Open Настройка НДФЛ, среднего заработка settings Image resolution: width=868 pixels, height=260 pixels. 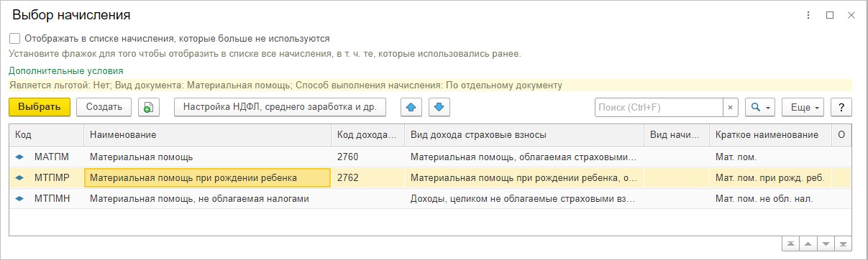[280, 107]
